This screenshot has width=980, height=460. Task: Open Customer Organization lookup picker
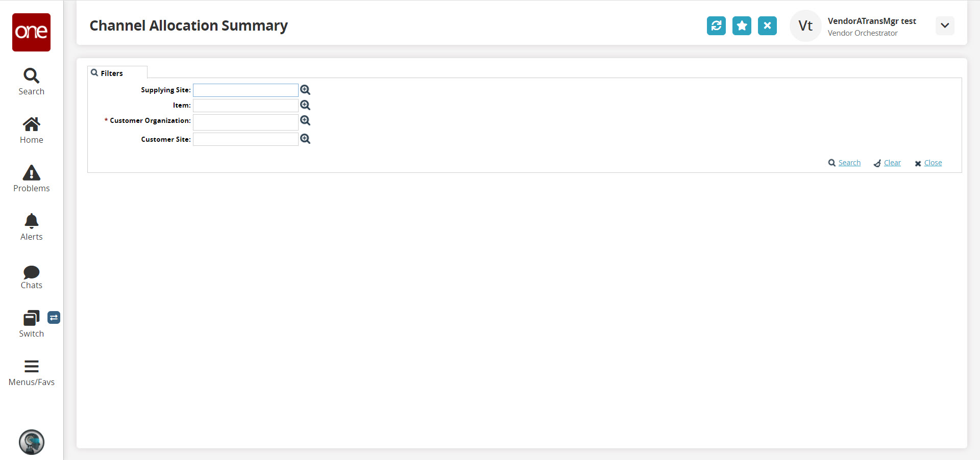pyautogui.click(x=305, y=120)
